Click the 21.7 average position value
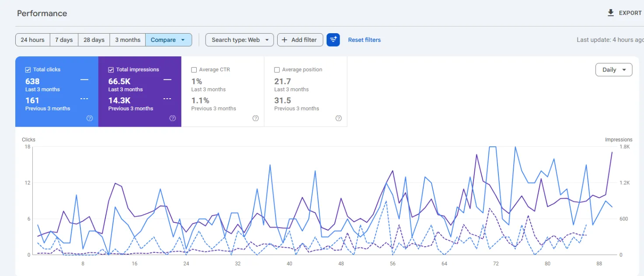Screen dimensions: 644x276 coord(282,81)
